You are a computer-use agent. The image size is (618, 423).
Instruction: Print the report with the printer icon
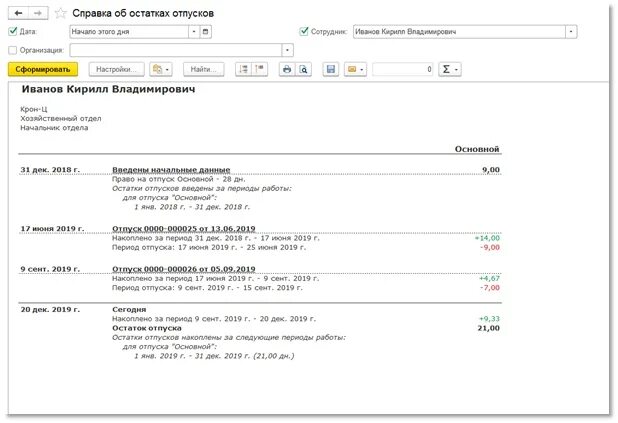287,69
